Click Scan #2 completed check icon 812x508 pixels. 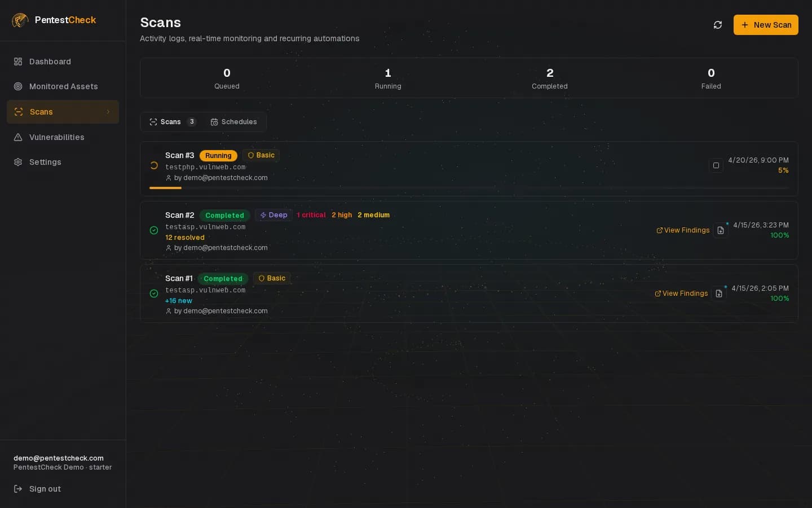pyautogui.click(x=154, y=230)
